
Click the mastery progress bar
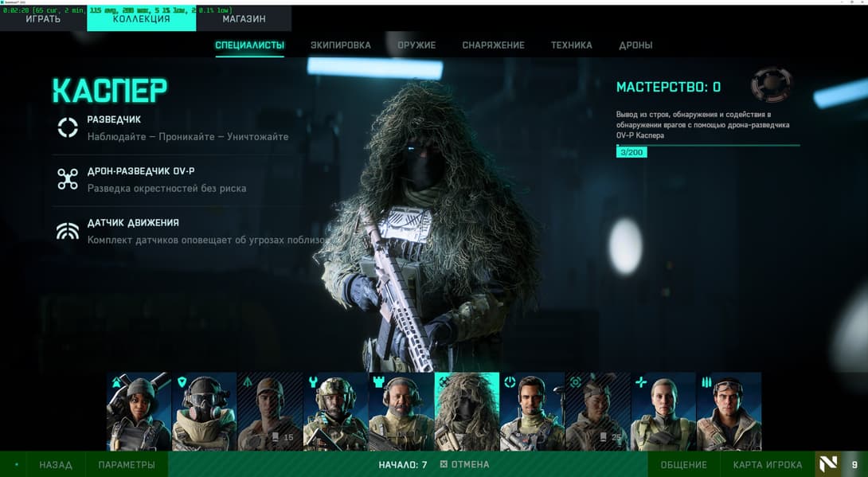(708, 146)
